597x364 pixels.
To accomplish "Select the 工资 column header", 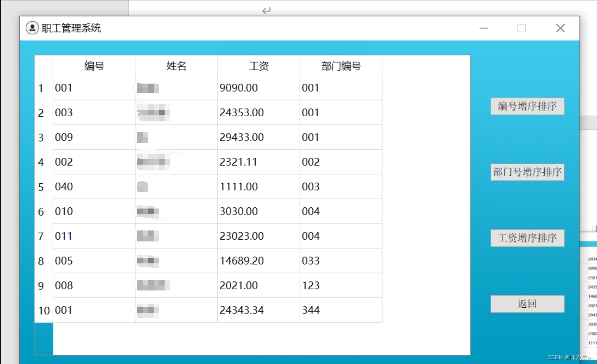I will (259, 66).
